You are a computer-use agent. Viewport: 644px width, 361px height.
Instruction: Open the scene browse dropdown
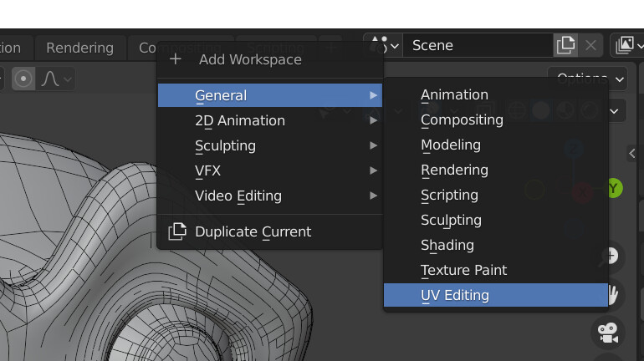tap(384, 45)
